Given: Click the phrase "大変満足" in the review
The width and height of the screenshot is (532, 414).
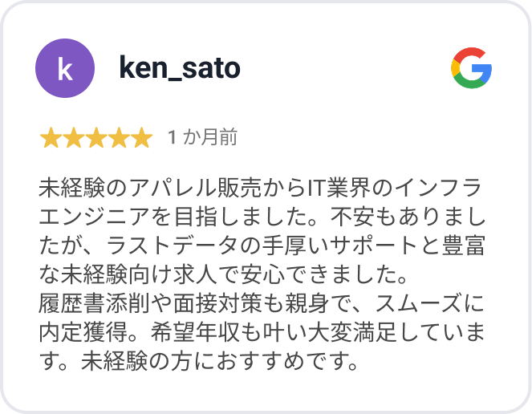Looking at the screenshot, I should (352, 332).
